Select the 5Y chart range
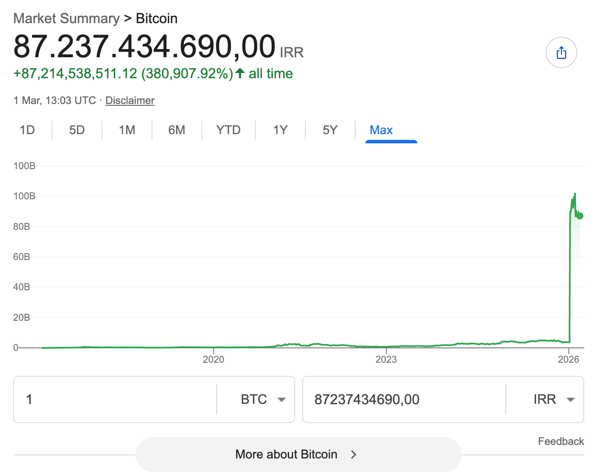This screenshot has height=472, width=600. [330, 130]
